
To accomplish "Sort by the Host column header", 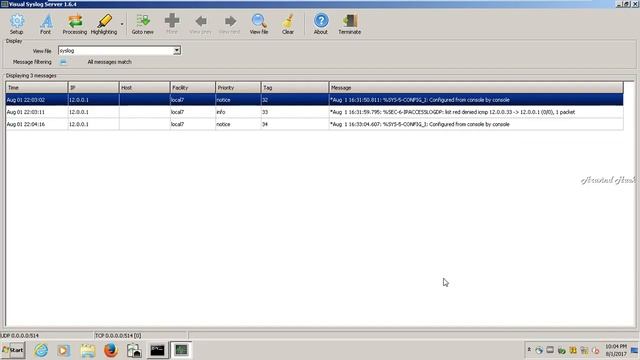I will (144, 87).
